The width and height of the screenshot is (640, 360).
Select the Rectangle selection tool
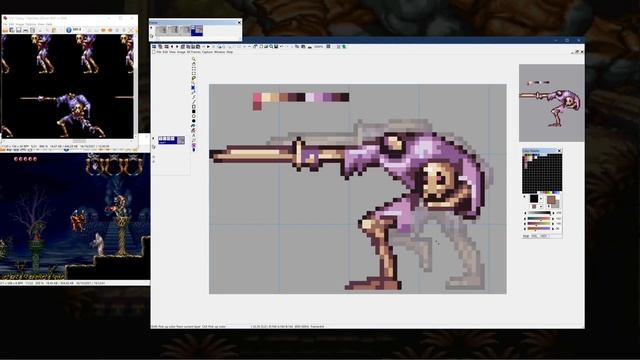point(193,69)
